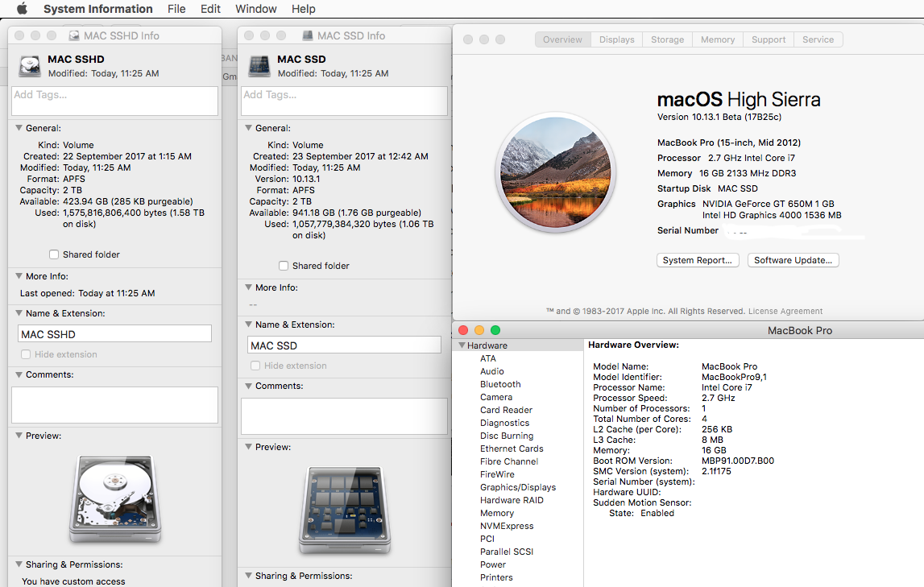Screen dimensions: 924x587
Task: Click the MAC SSHD hard disk header icon
Action: pyautogui.click(x=30, y=66)
